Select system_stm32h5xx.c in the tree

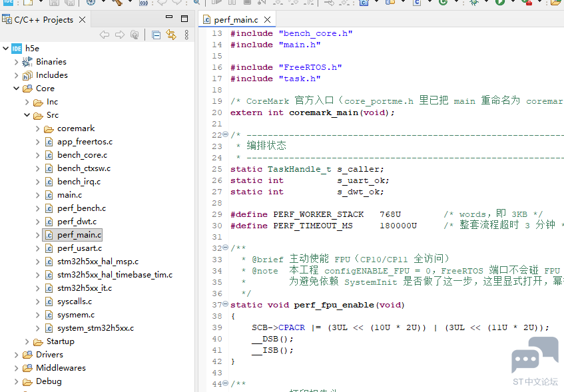pyautogui.click(x=95, y=328)
